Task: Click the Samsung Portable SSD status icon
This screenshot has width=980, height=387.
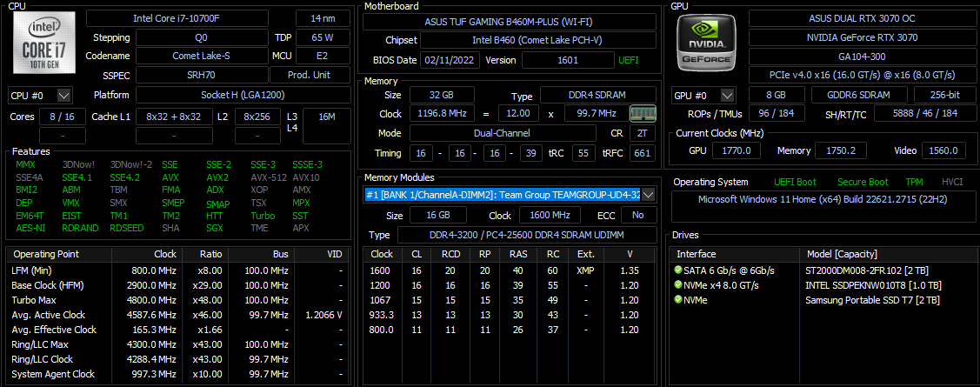Action: coord(677,299)
